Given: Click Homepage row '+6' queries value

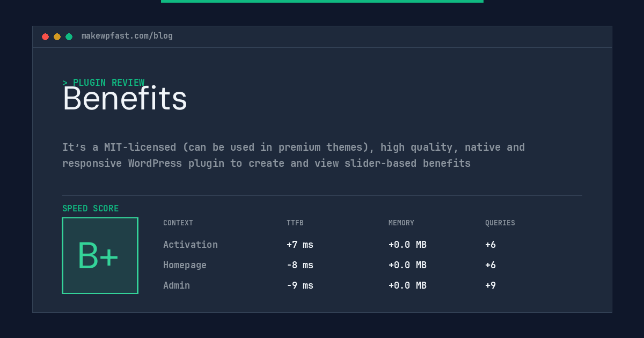Looking at the screenshot, I should (491, 265).
